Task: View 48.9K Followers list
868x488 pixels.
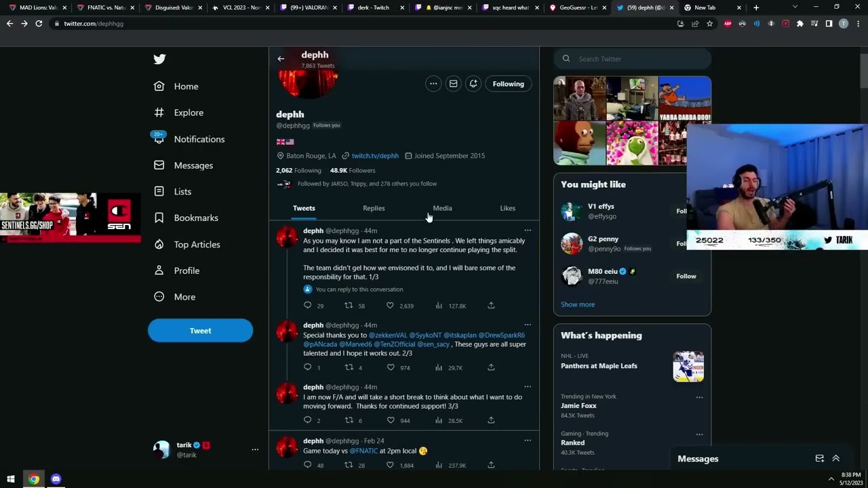Action: (x=353, y=171)
